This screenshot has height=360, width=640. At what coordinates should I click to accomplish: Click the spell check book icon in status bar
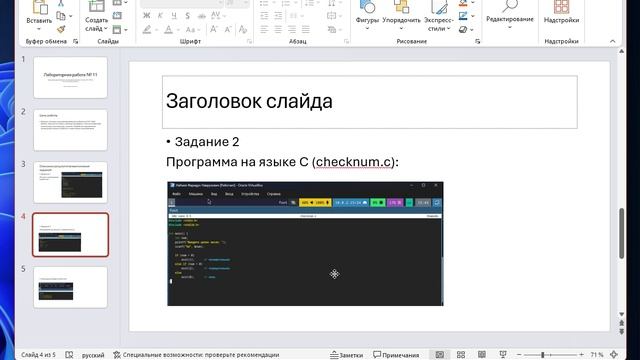[x=69, y=355]
